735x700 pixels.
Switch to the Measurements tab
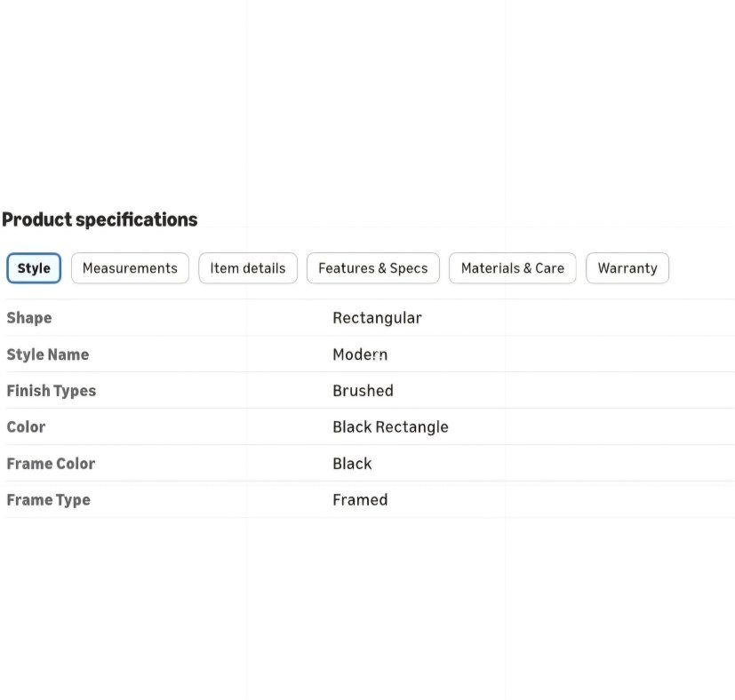point(130,268)
